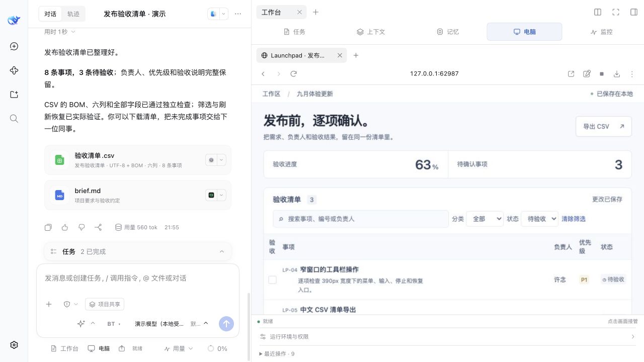Click the download icon in browser toolbar
This screenshot has height=362, width=644.
coord(617,74)
